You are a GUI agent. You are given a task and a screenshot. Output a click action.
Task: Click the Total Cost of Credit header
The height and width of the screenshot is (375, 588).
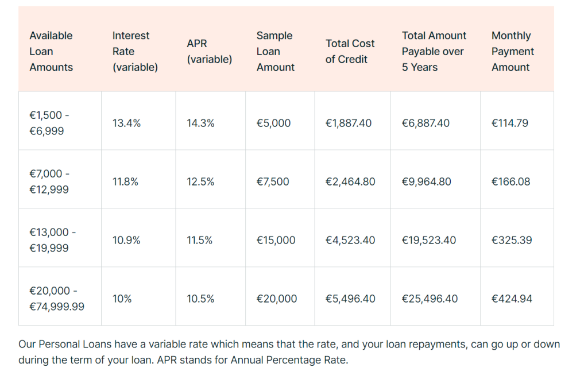(350, 51)
